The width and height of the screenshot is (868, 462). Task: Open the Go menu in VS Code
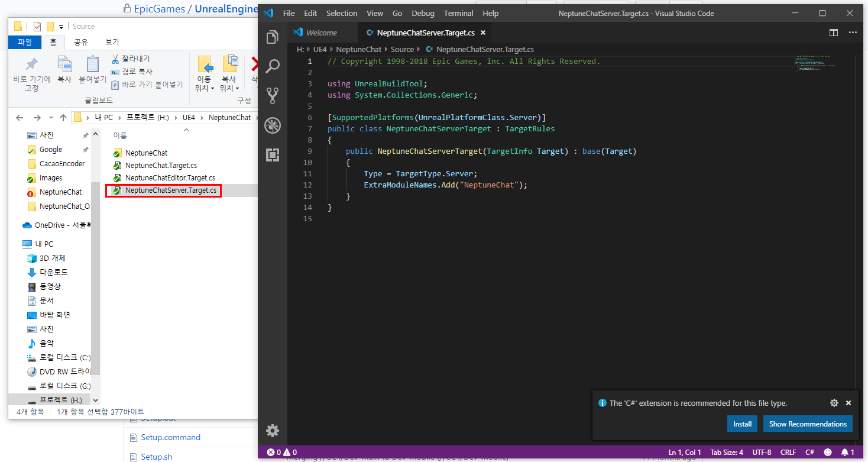click(x=397, y=13)
